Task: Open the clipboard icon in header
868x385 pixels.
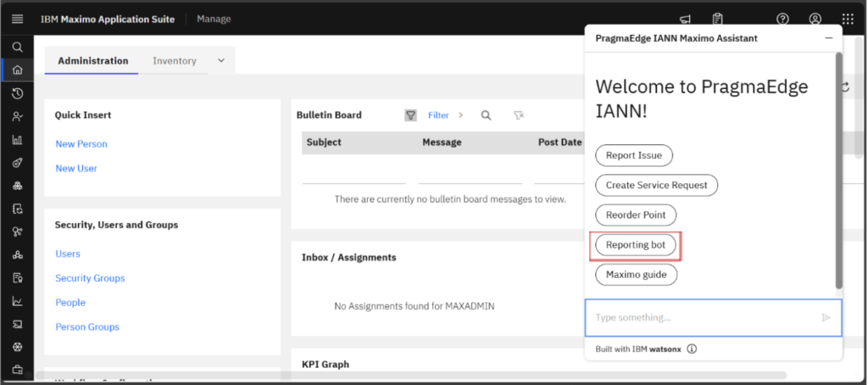Action: coord(717,20)
